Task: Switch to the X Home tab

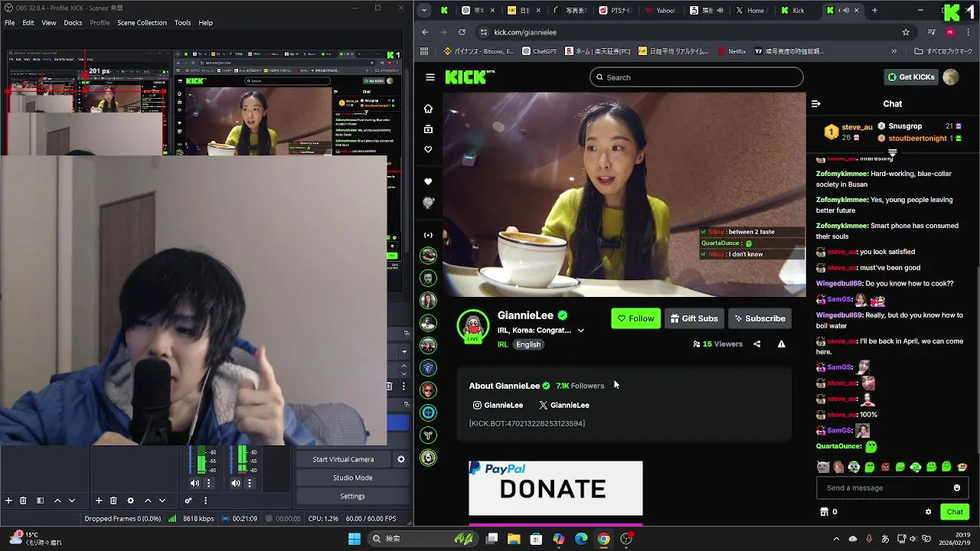Action: pos(750,11)
